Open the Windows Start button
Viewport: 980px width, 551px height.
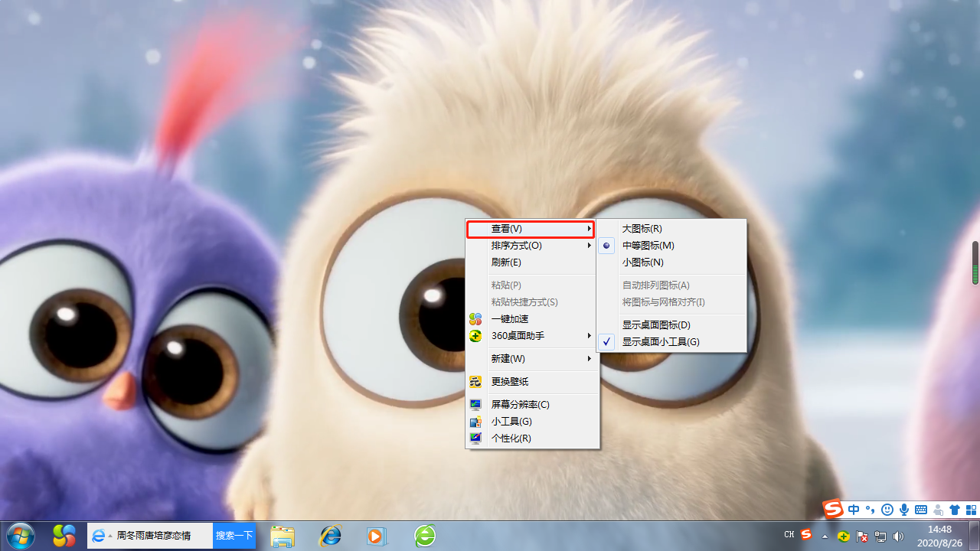tap(20, 536)
